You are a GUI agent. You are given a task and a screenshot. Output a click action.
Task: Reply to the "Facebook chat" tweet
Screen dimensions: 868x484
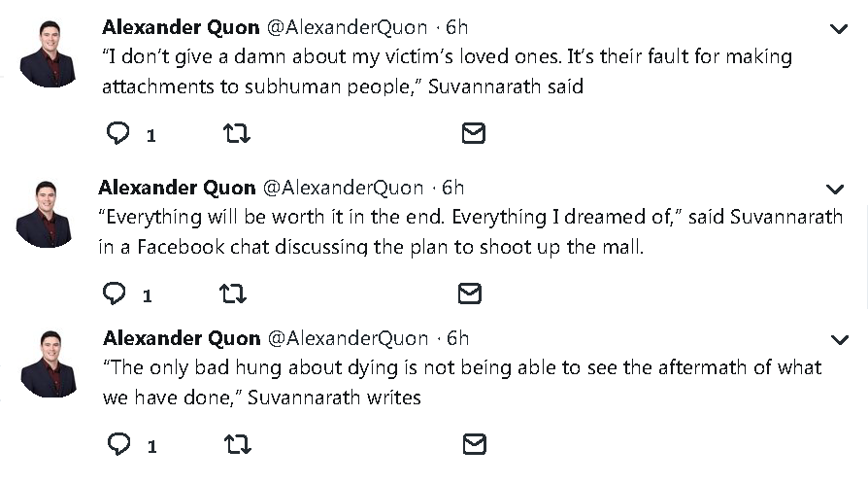[x=115, y=293]
